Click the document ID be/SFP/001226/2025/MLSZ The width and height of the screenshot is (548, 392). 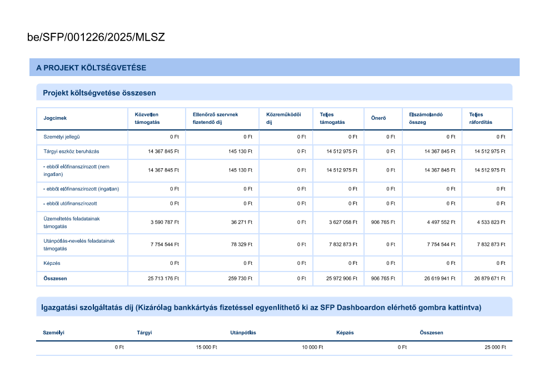click(96, 37)
